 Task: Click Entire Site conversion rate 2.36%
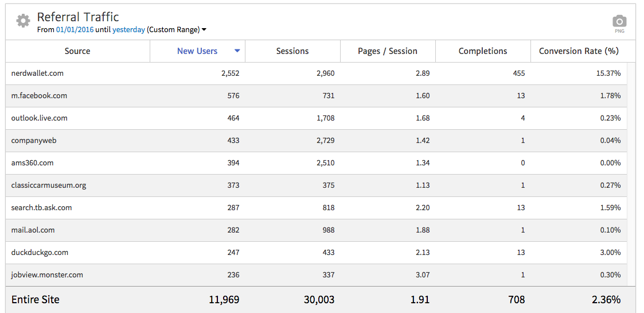click(x=606, y=299)
